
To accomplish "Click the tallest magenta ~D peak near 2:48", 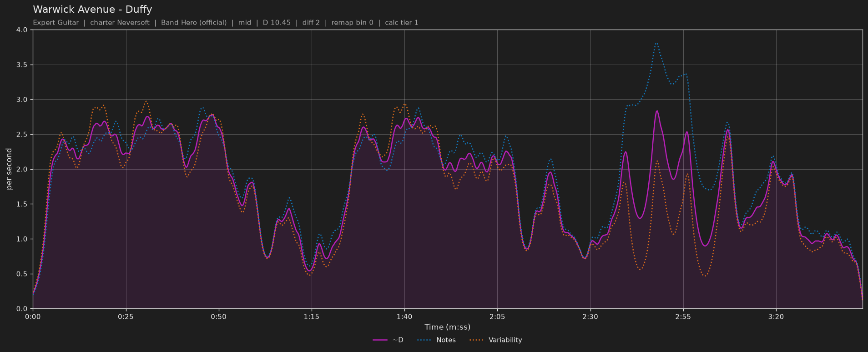I will tap(657, 111).
